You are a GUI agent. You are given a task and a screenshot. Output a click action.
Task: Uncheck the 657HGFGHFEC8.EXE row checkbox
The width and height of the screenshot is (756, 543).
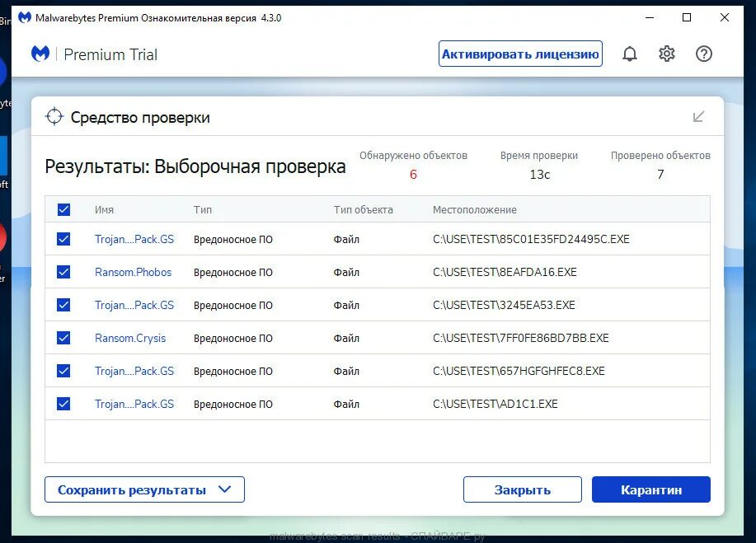[x=63, y=371]
